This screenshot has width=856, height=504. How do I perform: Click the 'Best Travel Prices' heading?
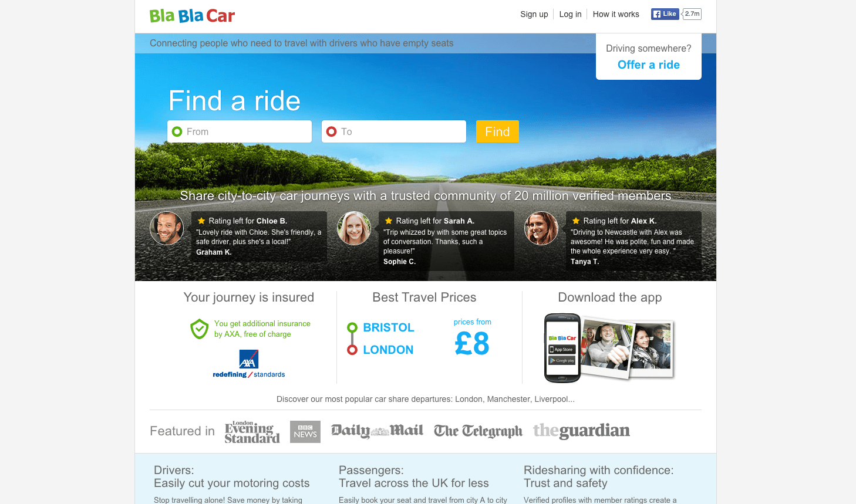[x=424, y=297]
